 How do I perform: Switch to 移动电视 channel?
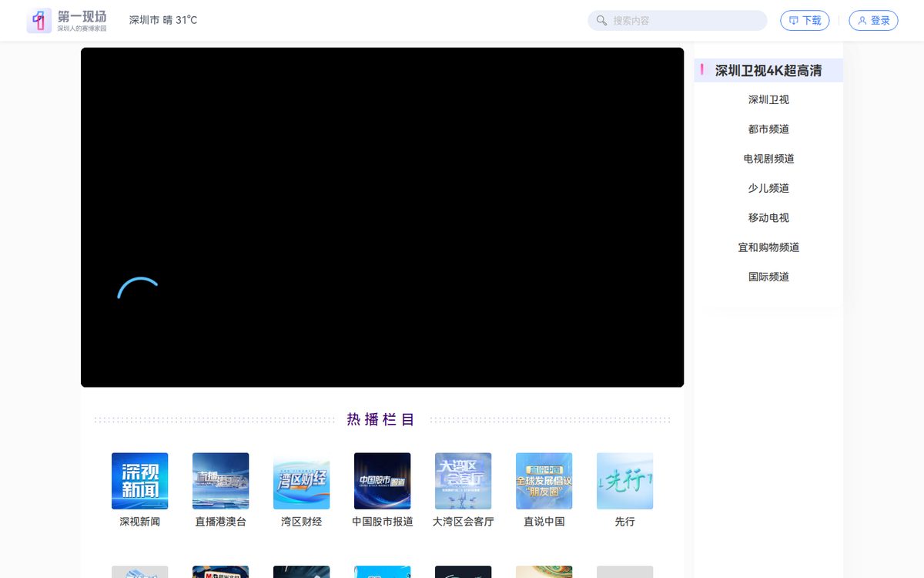768,217
